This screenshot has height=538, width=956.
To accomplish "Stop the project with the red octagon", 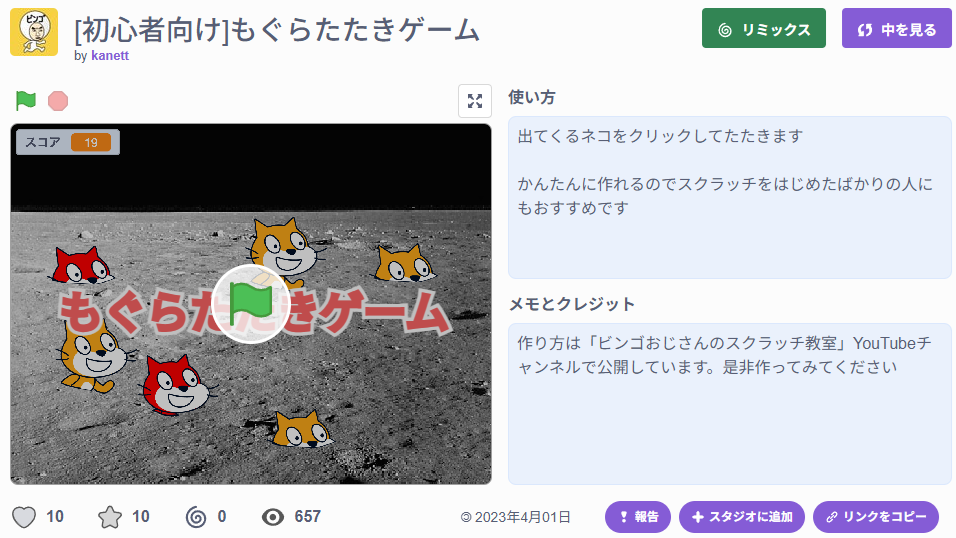I will coord(58,101).
